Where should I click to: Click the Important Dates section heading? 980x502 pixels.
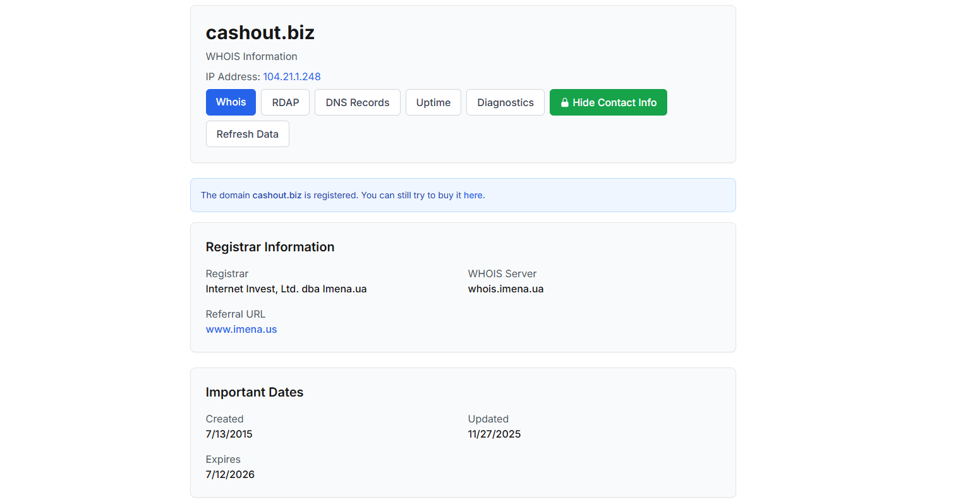(254, 392)
